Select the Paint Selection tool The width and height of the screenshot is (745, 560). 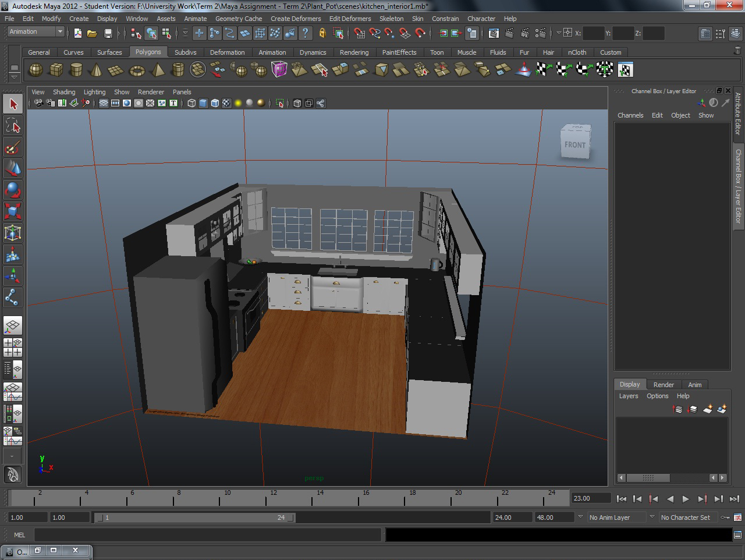12,147
